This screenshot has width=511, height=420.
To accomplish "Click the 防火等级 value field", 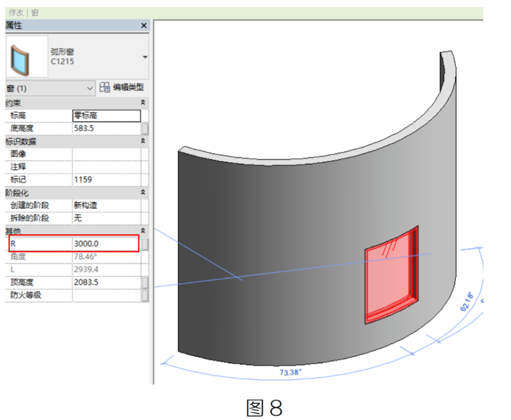I will 107,295.
